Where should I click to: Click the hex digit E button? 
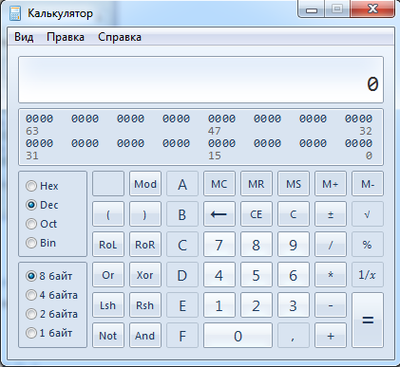[x=182, y=305]
